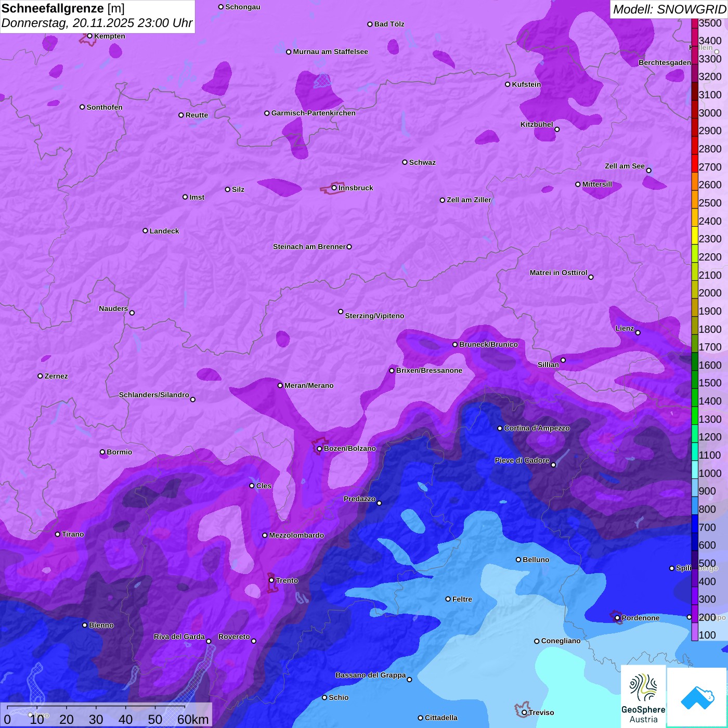Click the "3500" legend value

coord(710,23)
